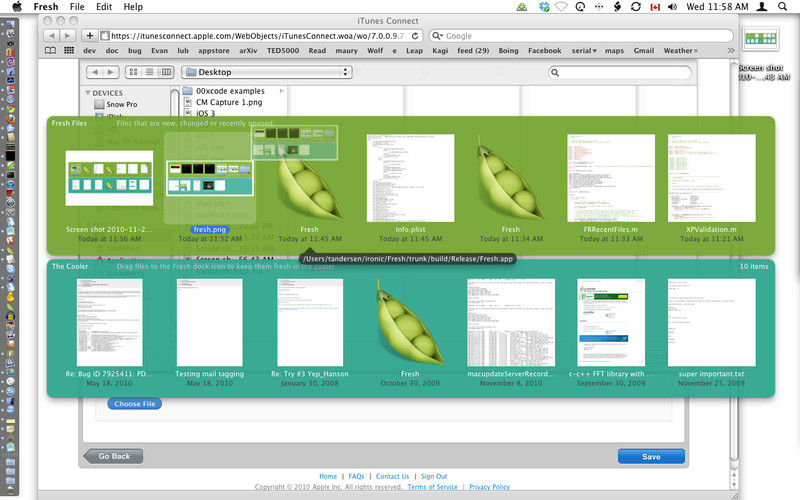Viewport: 800px width, 500px height.
Task: Select Fresh pea pod in The Cooler
Action: tap(409, 323)
